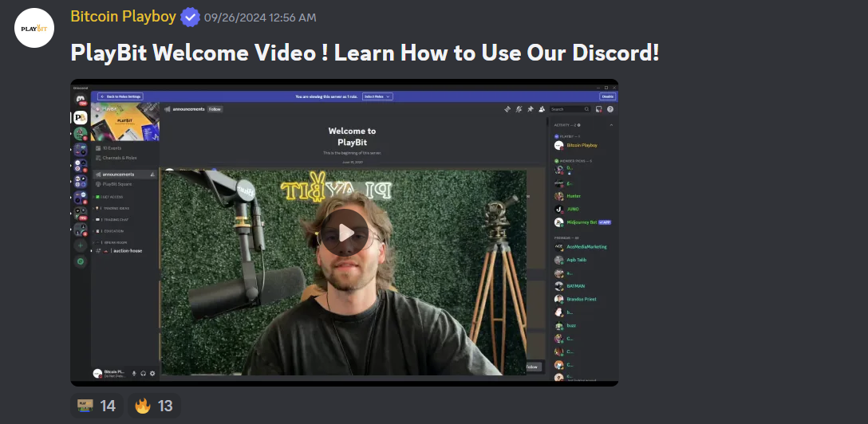Viewport: 868px width, 424px height.
Task: Expand the GET ACCESS category
Action: click(x=109, y=197)
